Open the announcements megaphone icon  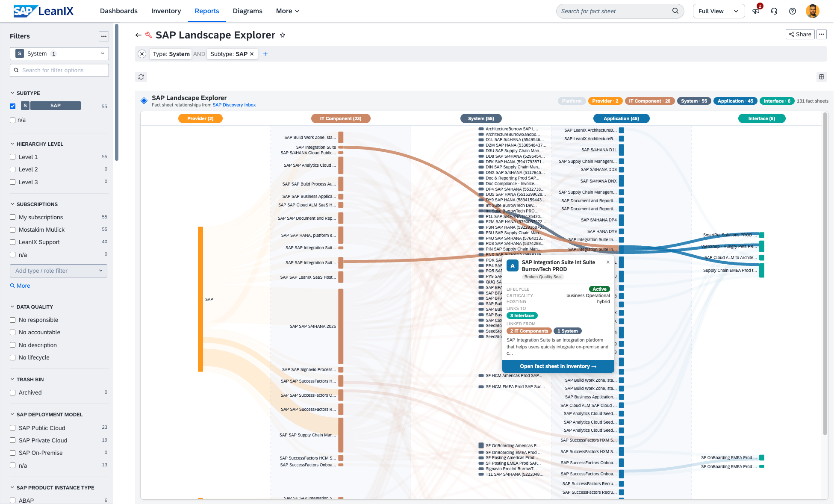(756, 11)
